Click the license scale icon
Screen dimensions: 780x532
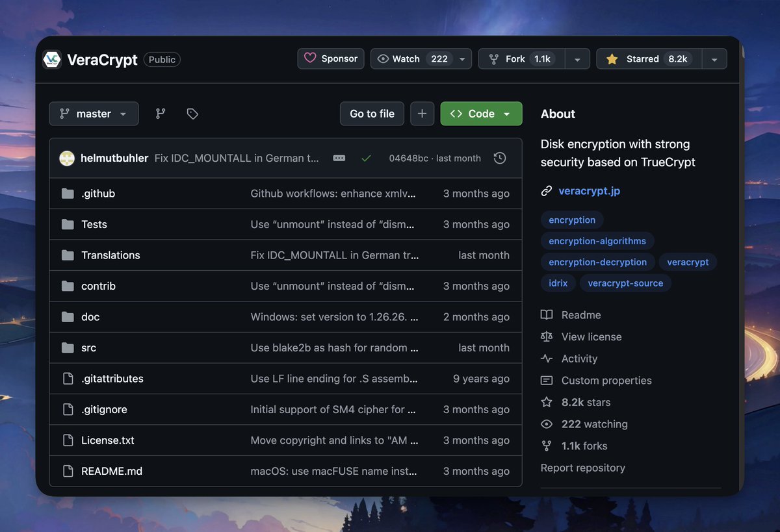click(547, 336)
